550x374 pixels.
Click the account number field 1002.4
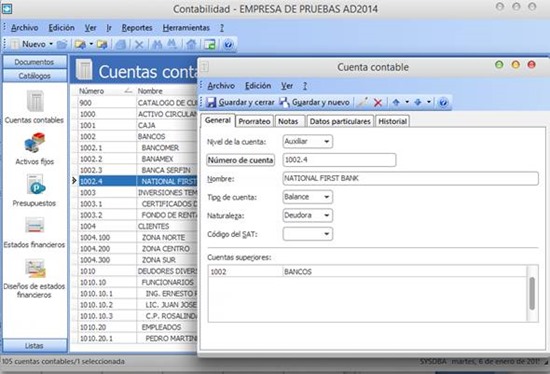(340, 160)
